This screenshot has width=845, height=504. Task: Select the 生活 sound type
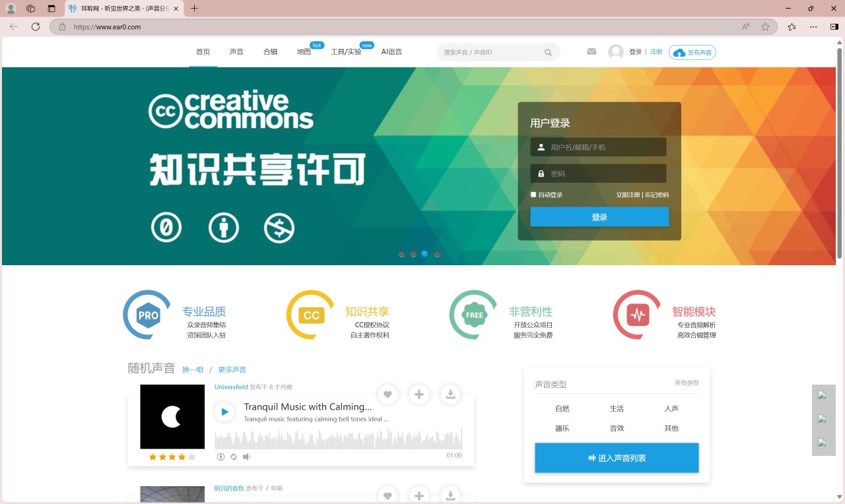pos(617,408)
